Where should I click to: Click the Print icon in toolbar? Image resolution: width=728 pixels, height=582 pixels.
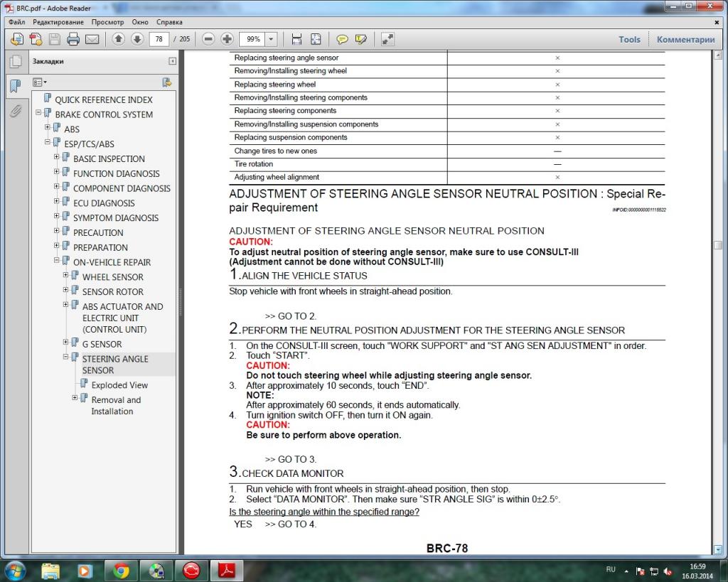(x=73, y=39)
